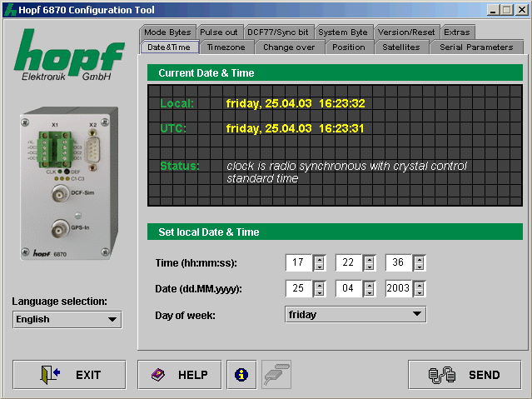Click the 'Set local Date & Time' header
Viewport: 532px width, 399px height.
click(x=336, y=232)
